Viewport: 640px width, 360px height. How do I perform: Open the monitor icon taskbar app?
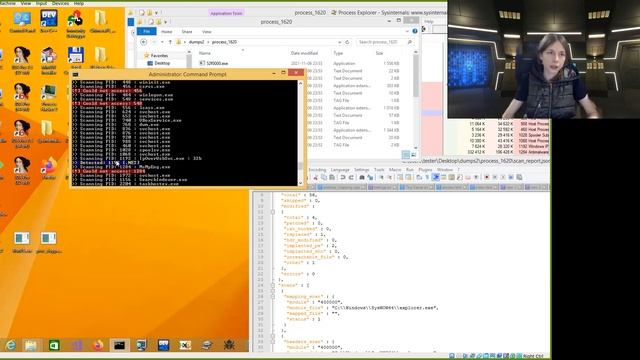pos(141,345)
